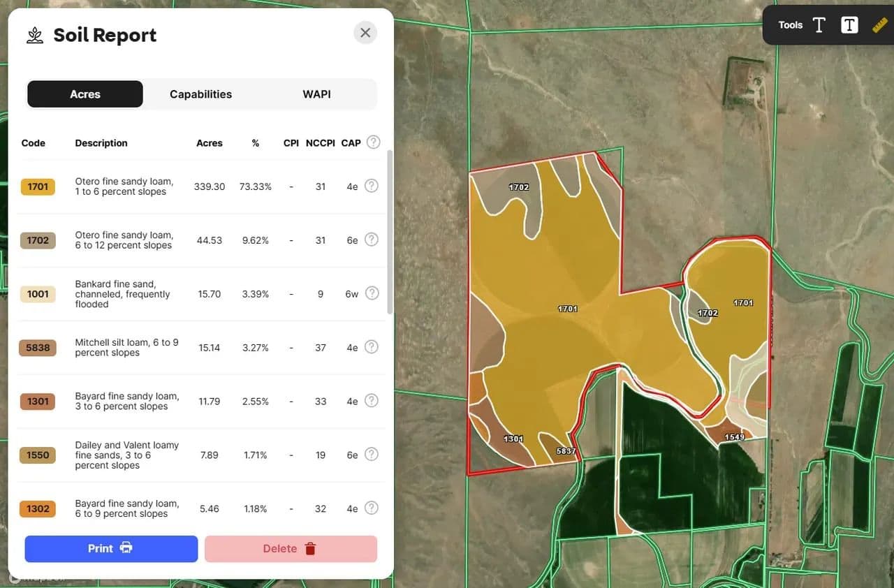894x588 pixels.
Task: Click the 1701 soil code color swatch
Action: 38,186
